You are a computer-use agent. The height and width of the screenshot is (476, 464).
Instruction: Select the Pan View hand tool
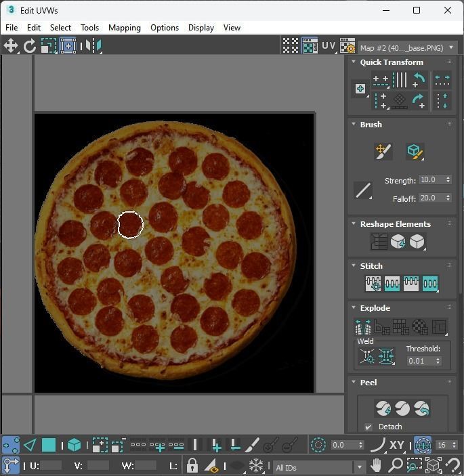coord(376,465)
